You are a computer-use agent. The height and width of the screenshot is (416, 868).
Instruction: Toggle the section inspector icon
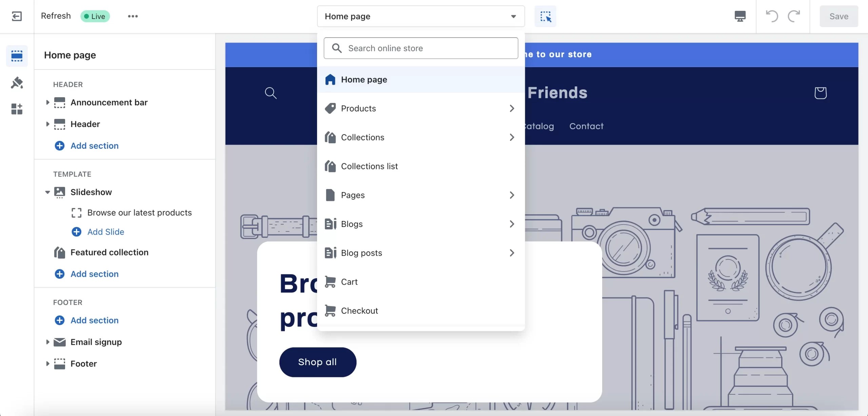click(545, 16)
